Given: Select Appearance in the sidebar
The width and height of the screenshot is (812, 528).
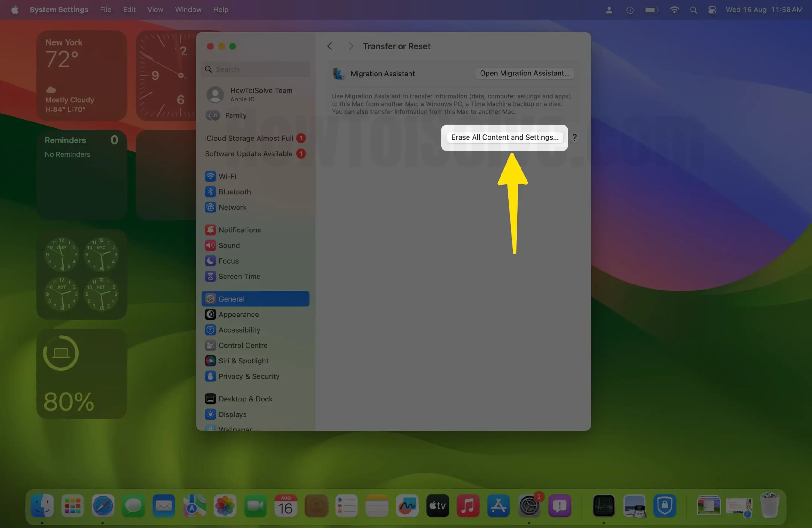Looking at the screenshot, I should point(239,314).
